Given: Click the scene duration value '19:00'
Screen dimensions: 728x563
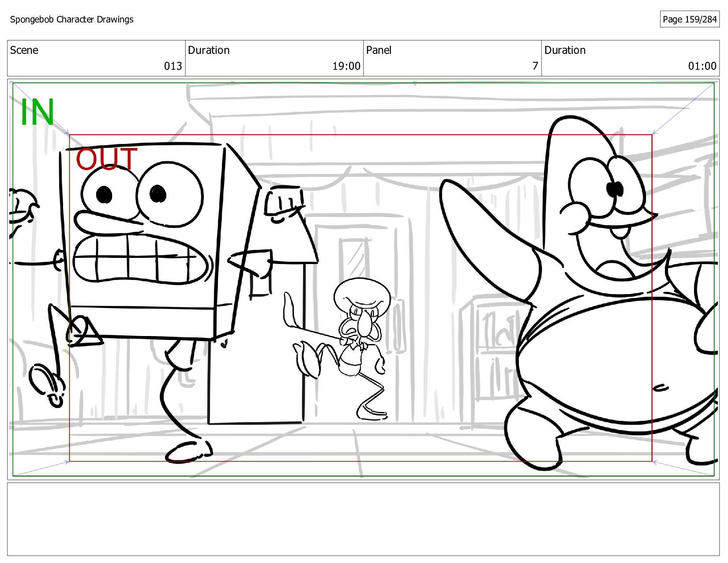Looking at the screenshot, I should 346,66.
